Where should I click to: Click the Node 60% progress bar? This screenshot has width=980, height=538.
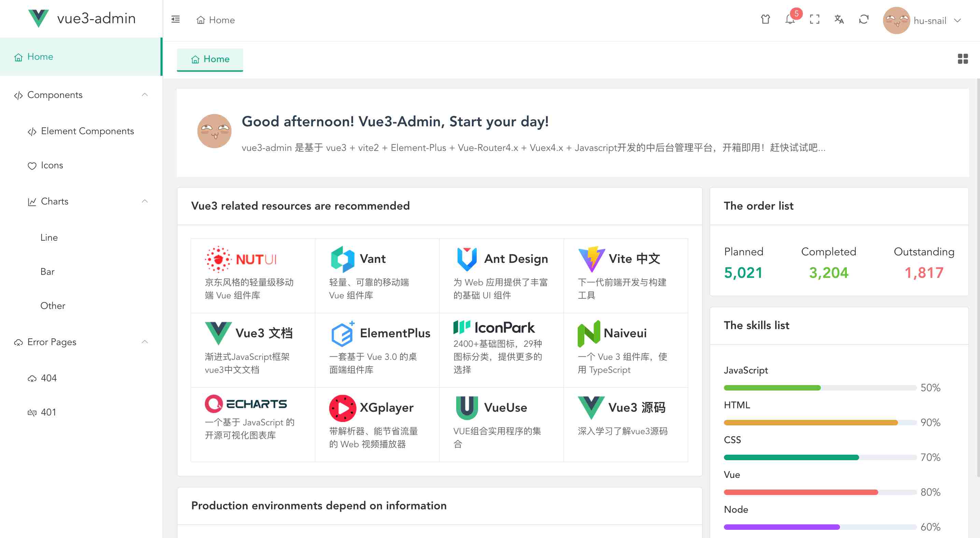click(820, 527)
